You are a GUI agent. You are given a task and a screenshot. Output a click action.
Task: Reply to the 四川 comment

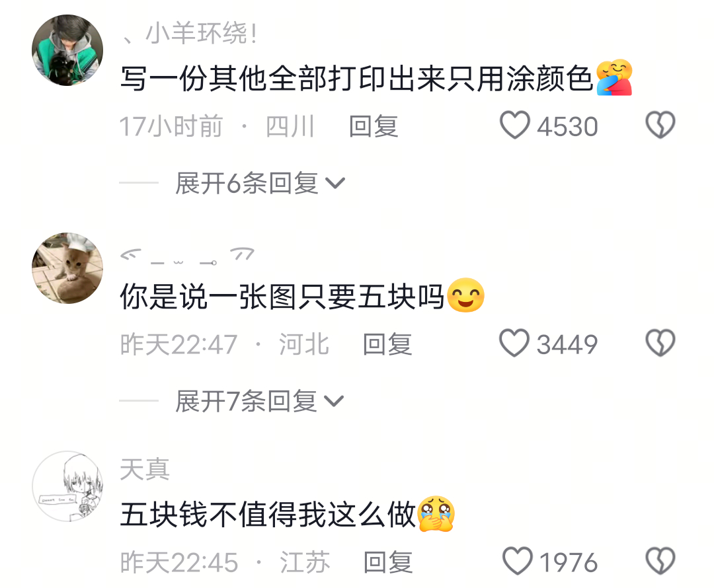point(374,126)
